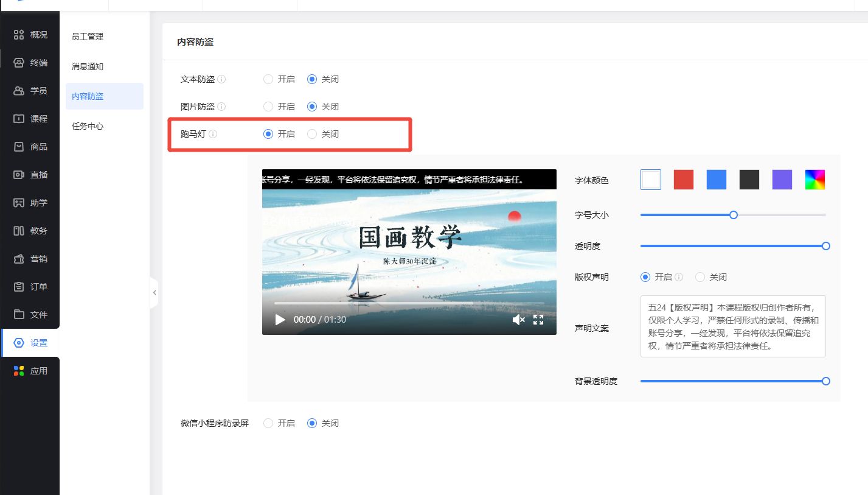The width and height of the screenshot is (868, 495).
Task: Click the 应用 colorful apps icon
Action: tap(19, 371)
